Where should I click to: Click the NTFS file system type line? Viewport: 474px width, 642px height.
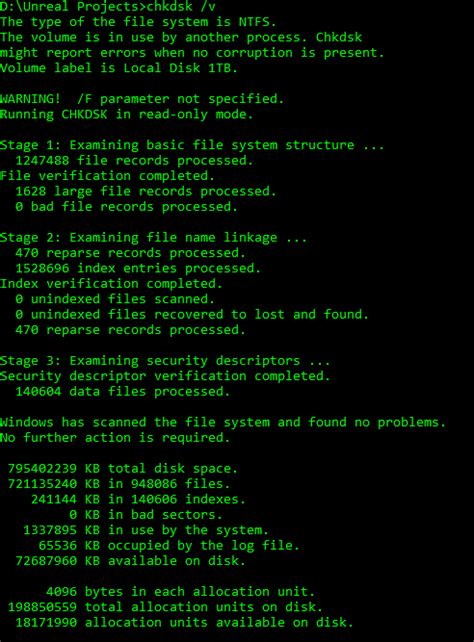(x=138, y=21)
